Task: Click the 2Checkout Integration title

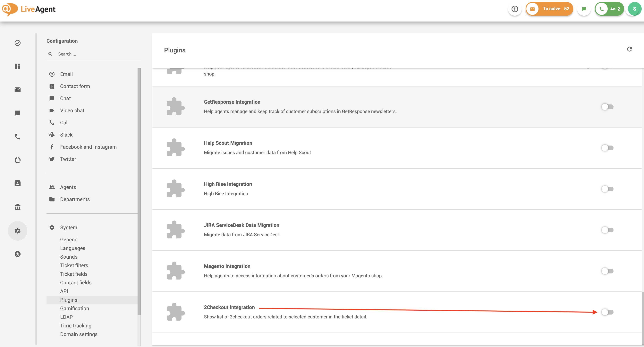Action: [229, 307]
